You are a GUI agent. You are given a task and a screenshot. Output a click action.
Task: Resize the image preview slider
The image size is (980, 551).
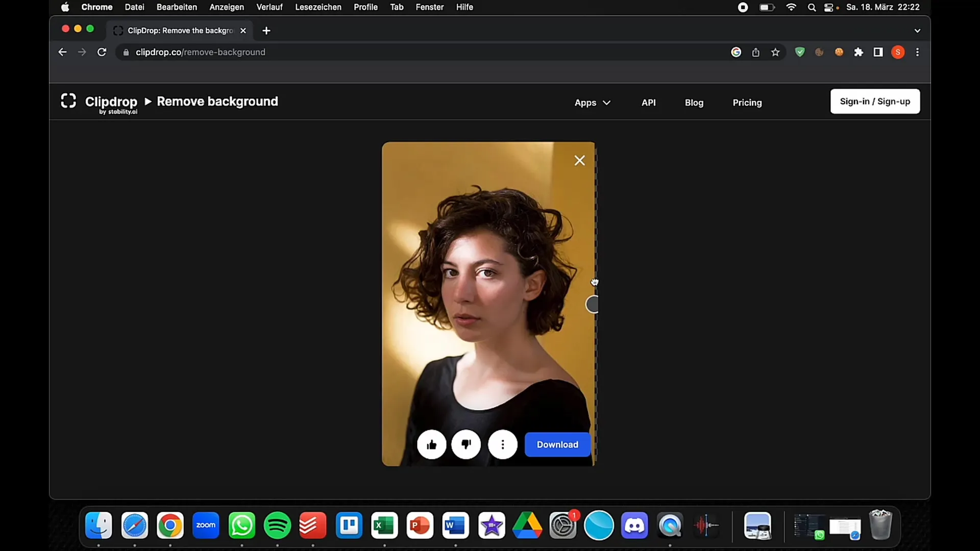(x=594, y=305)
